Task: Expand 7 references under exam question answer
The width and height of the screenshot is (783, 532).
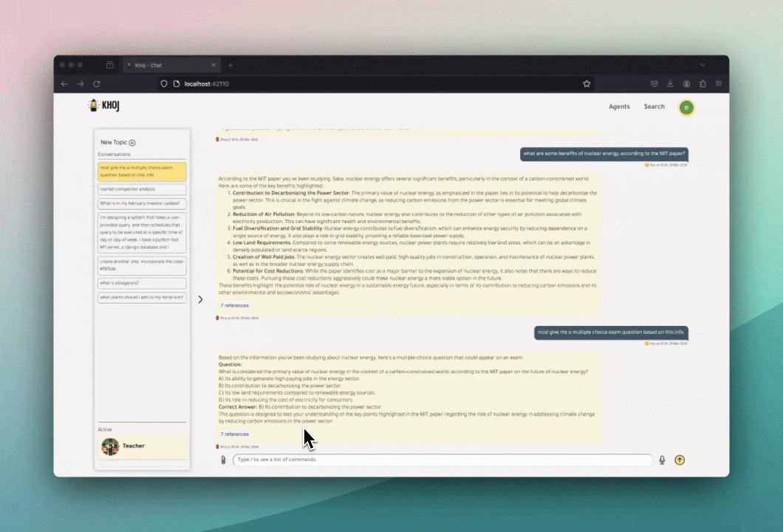Action: (x=235, y=434)
